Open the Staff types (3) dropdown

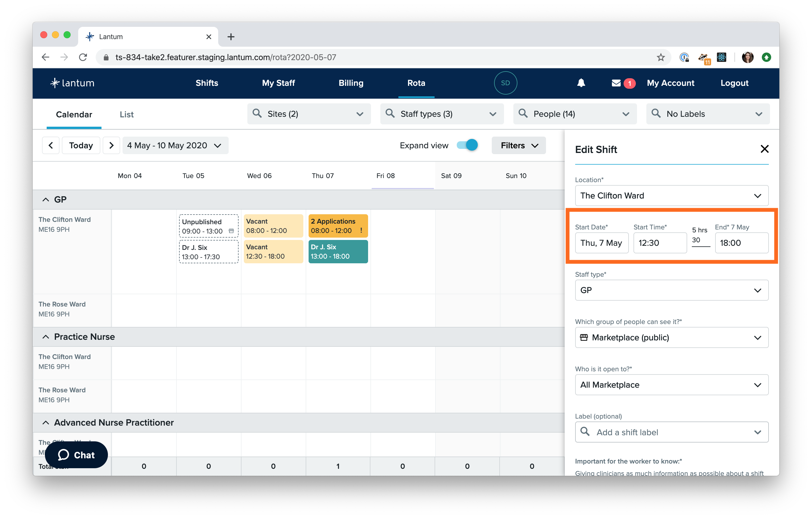point(442,114)
